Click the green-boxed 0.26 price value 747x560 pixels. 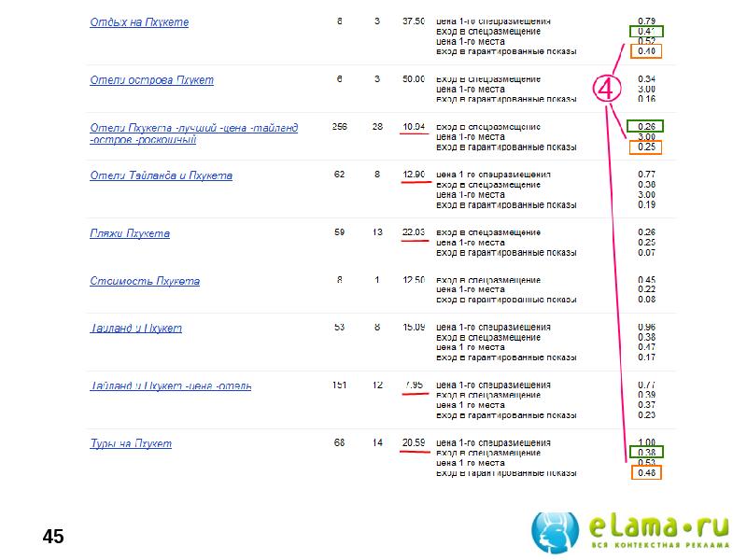[645, 126]
